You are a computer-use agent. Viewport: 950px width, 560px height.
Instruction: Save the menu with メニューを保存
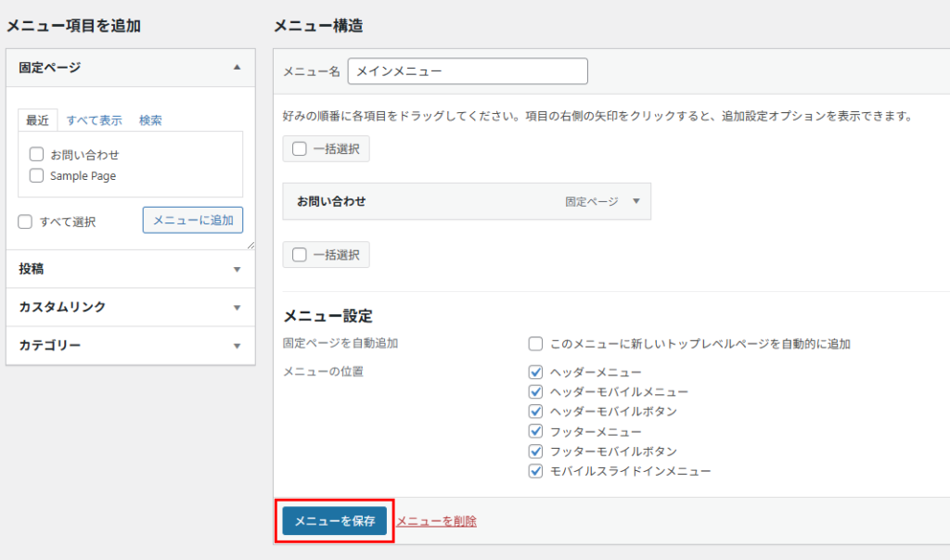335,521
